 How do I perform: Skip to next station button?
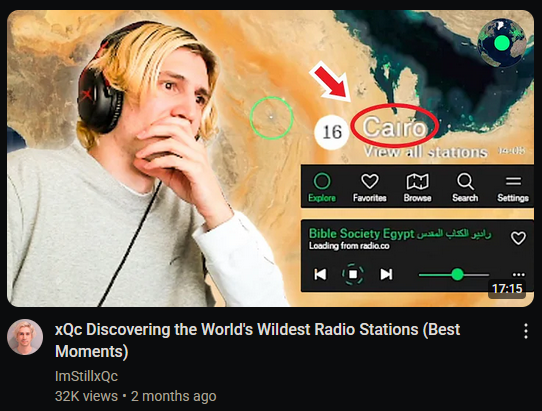[386, 274]
